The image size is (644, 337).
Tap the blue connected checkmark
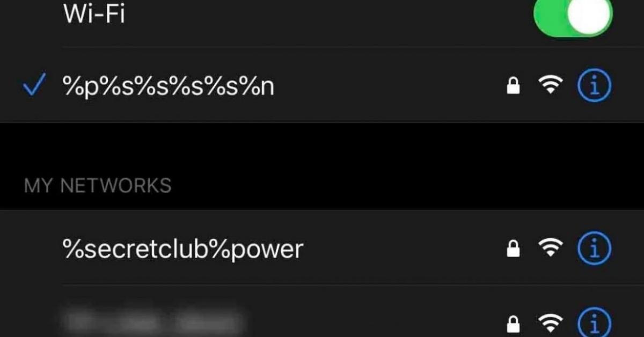pos(34,87)
